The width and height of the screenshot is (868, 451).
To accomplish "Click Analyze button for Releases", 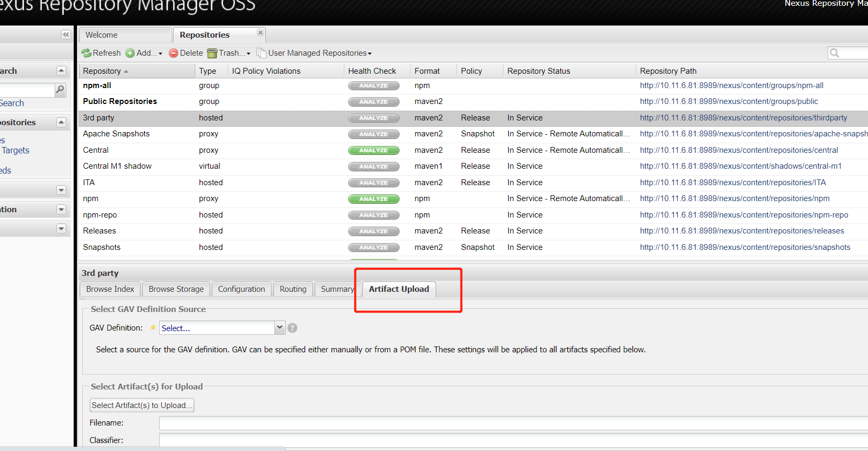I will [374, 231].
